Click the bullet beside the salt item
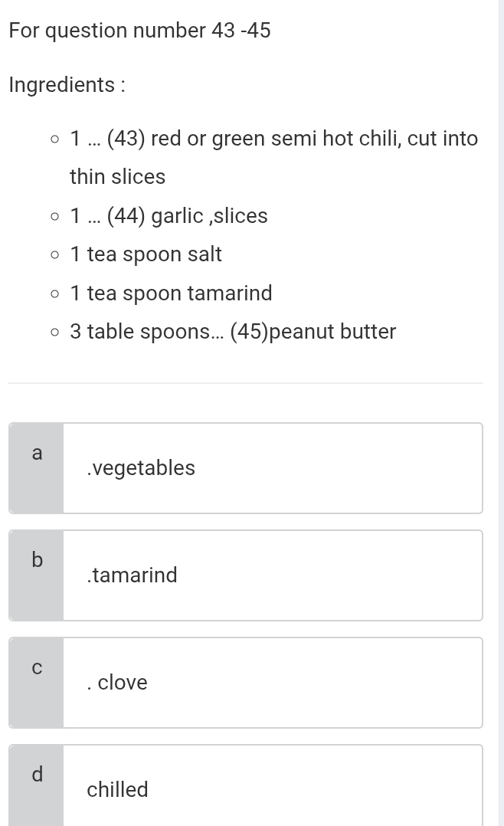Viewport: 504px width, 826px height. 55,255
